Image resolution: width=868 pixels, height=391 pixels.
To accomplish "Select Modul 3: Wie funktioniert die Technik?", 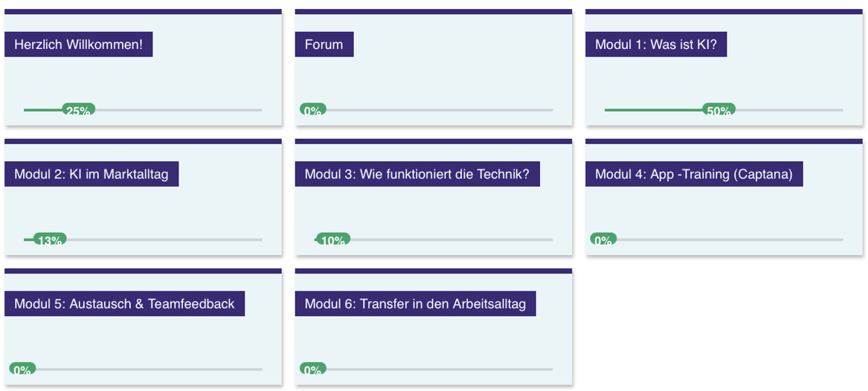I will point(417,175).
